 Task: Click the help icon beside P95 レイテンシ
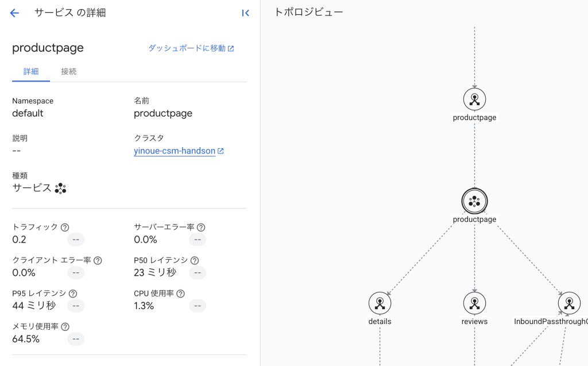(x=73, y=294)
